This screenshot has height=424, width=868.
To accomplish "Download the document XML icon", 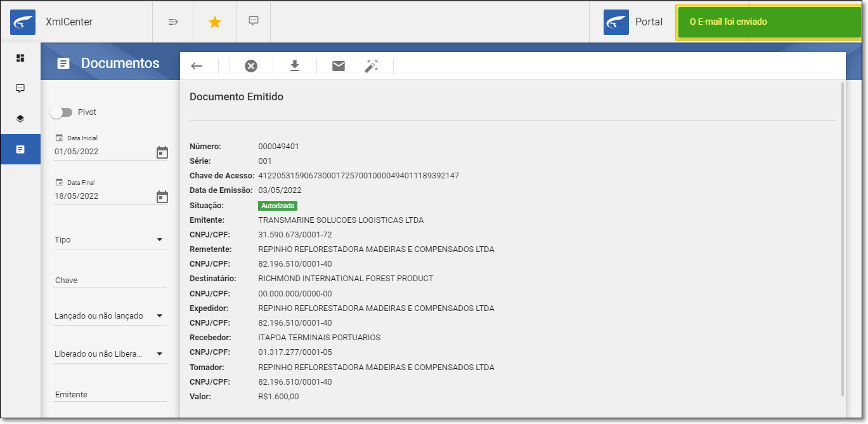I will (x=295, y=66).
